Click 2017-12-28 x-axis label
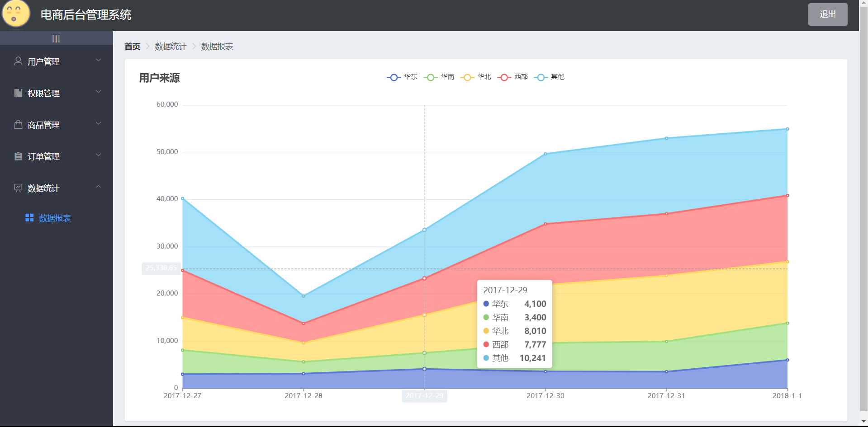Viewport: 868px width, 427px height. [x=304, y=396]
